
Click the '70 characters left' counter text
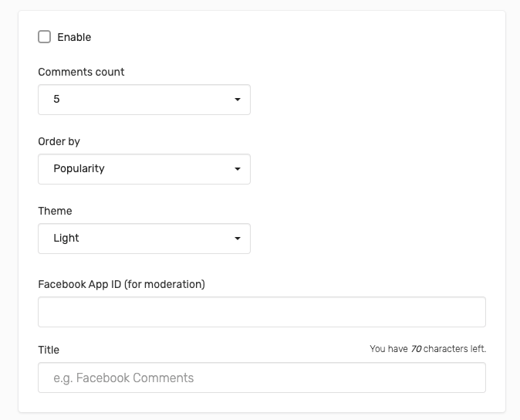tap(448, 349)
